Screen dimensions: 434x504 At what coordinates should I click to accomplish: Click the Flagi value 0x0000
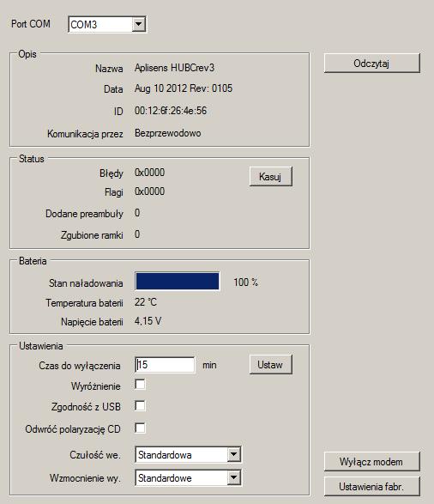(x=149, y=191)
